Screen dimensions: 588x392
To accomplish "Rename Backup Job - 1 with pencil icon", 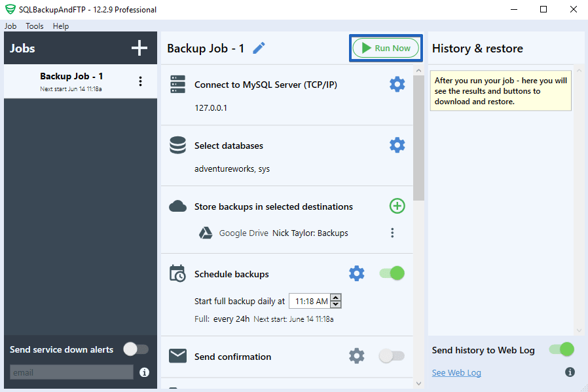I will pyautogui.click(x=259, y=48).
